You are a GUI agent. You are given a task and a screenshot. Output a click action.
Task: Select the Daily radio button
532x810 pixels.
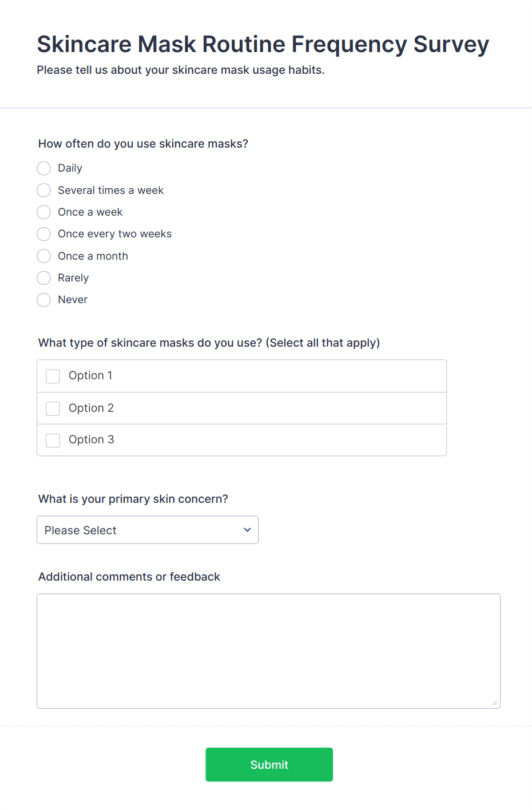click(44, 168)
